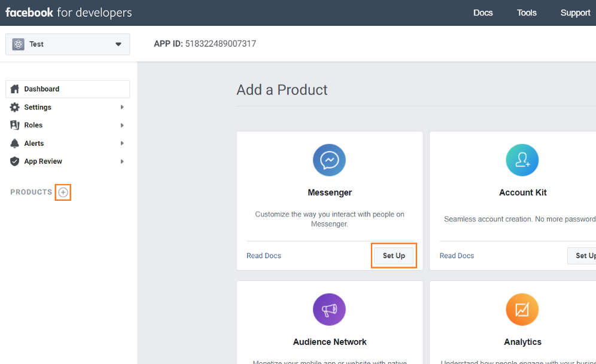Open the Docs menu
The height and width of the screenshot is (364, 596).
[x=482, y=13]
